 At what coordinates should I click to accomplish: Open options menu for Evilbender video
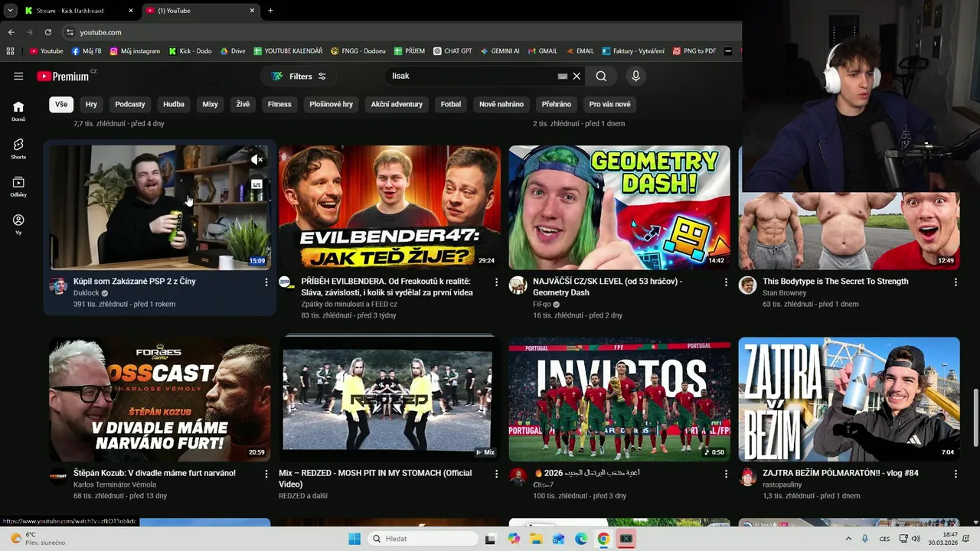click(496, 282)
